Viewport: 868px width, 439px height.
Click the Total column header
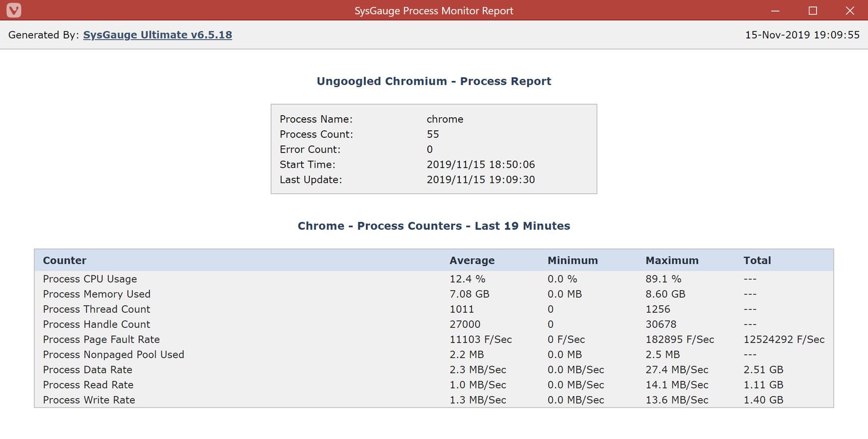coord(757,261)
